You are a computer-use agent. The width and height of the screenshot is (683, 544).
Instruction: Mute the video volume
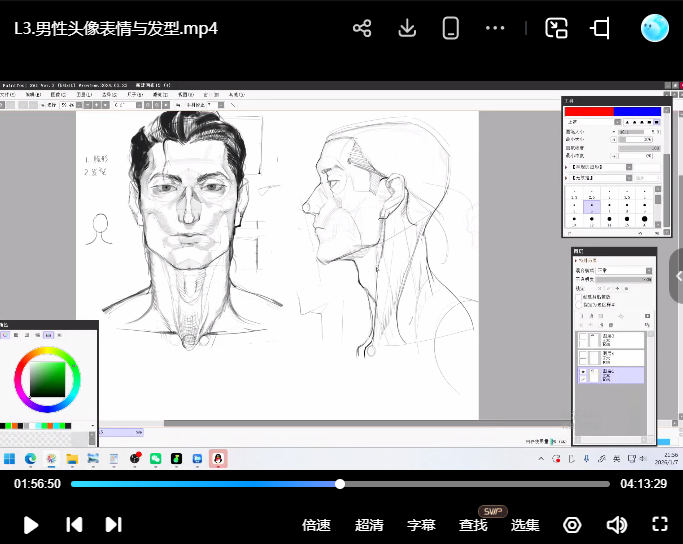coord(616,525)
